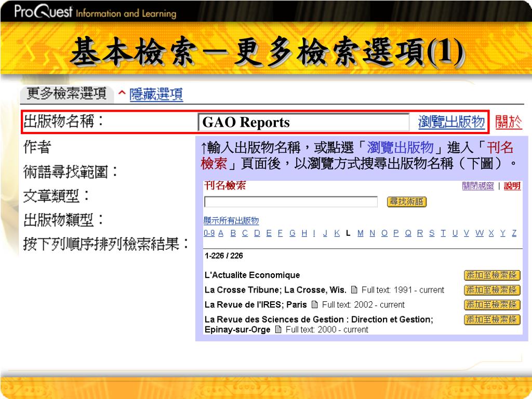Select letter R in the alphabet index
This screenshot has height=399, width=532.
[x=420, y=233]
